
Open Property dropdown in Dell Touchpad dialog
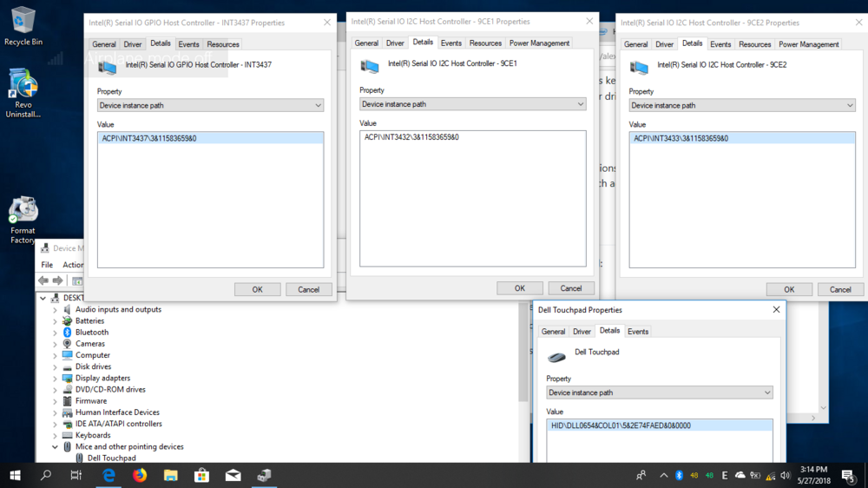[660, 392]
